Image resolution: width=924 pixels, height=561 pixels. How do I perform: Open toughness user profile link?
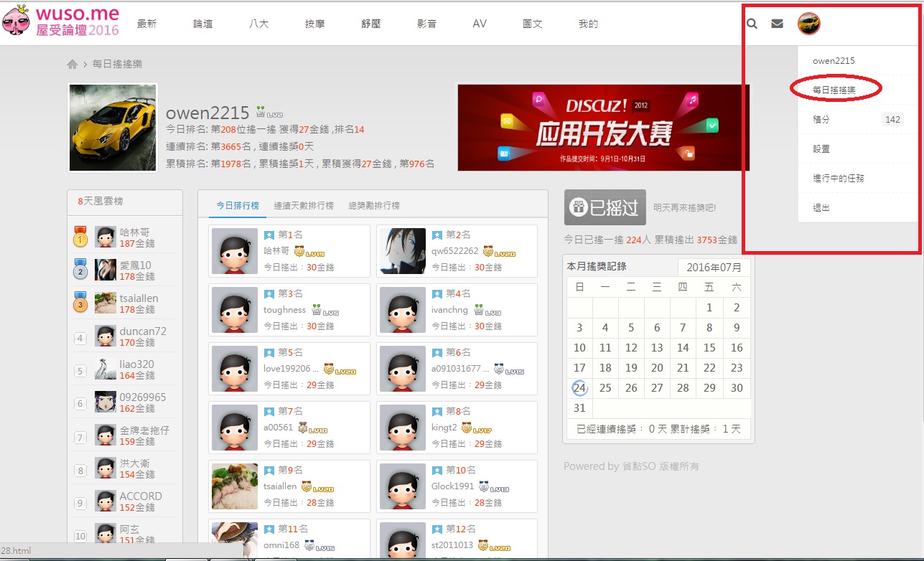(284, 310)
